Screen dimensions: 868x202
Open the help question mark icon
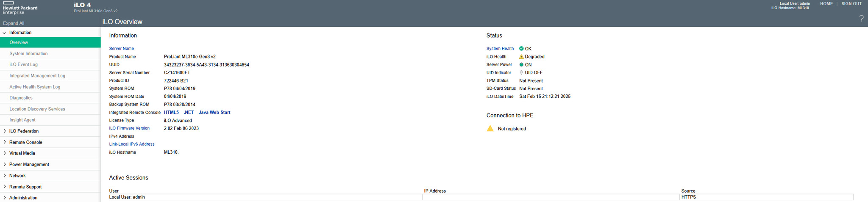(861, 18)
